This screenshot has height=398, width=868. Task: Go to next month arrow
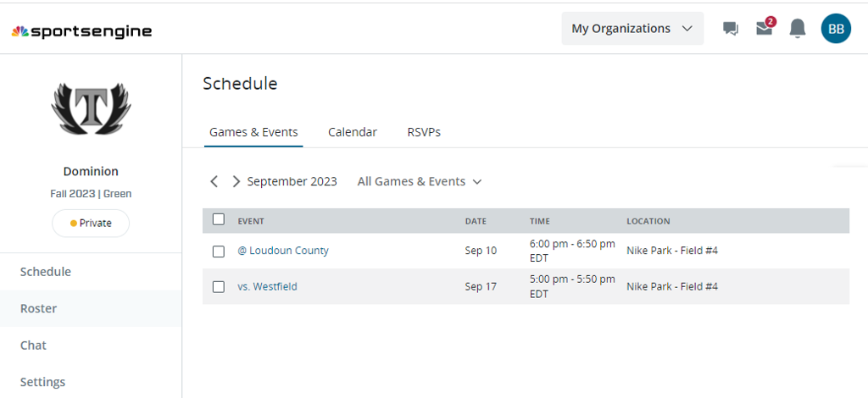click(236, 181)
